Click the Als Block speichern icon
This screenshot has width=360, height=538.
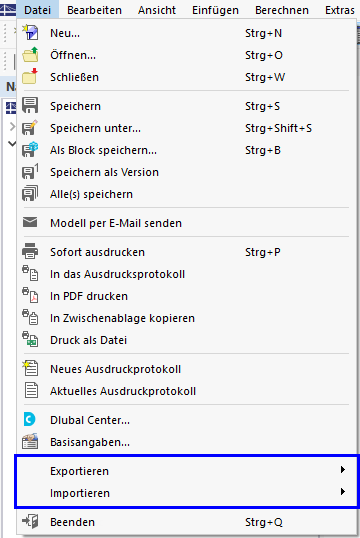[x=30, y=150]
